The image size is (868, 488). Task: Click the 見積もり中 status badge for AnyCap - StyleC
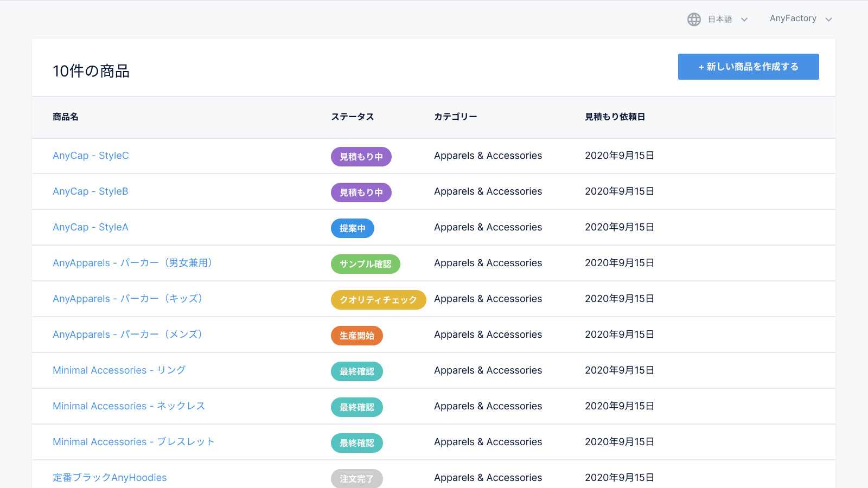361,156
